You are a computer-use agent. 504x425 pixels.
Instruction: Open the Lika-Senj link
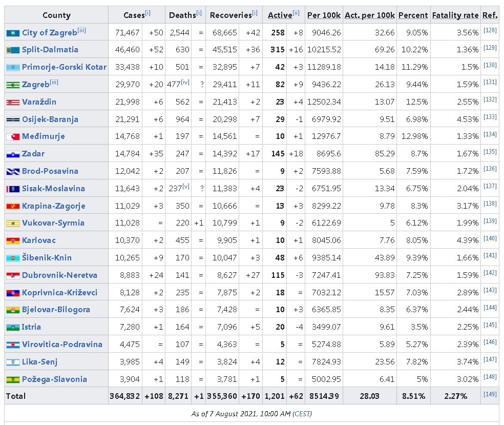(39, 362)
